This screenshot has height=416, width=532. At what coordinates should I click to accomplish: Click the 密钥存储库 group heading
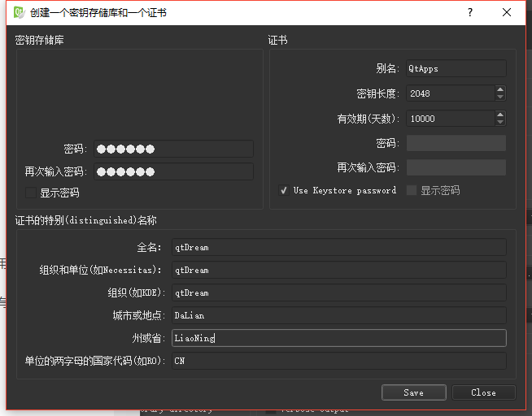coord(39,40)
